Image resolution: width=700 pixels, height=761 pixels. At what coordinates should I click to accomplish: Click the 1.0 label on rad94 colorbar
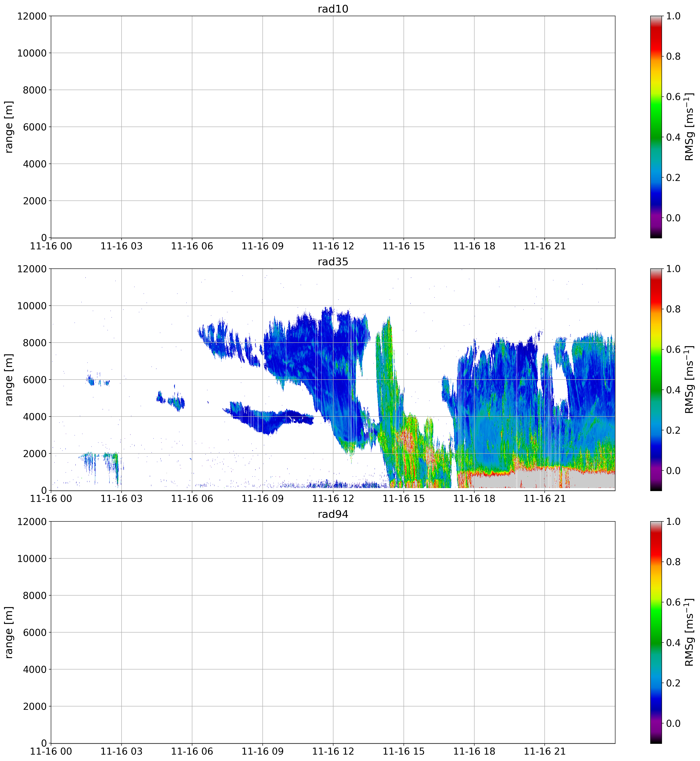tap(673, 522)
